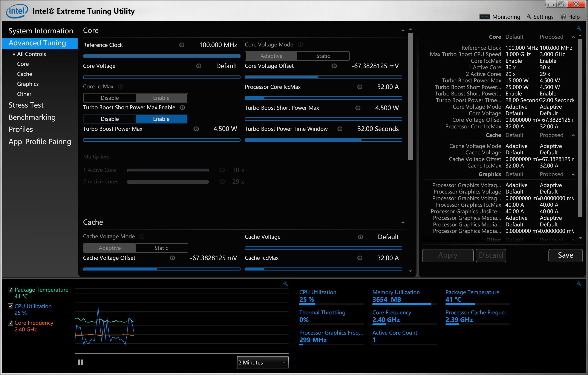The image size is (588, 375).
Task: Collapse the Core section in the tuning area
Action: 403,31
